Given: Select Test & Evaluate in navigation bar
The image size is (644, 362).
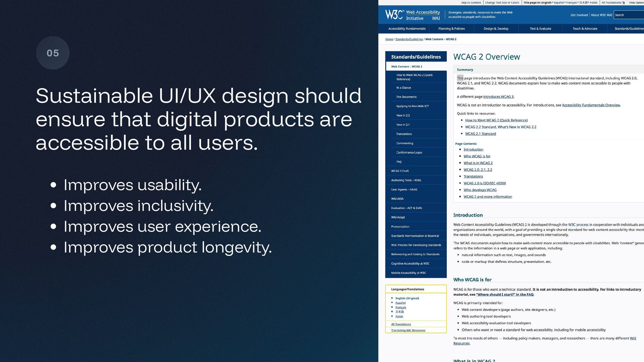Looking at the screenshot, I should tap(540, 29).
